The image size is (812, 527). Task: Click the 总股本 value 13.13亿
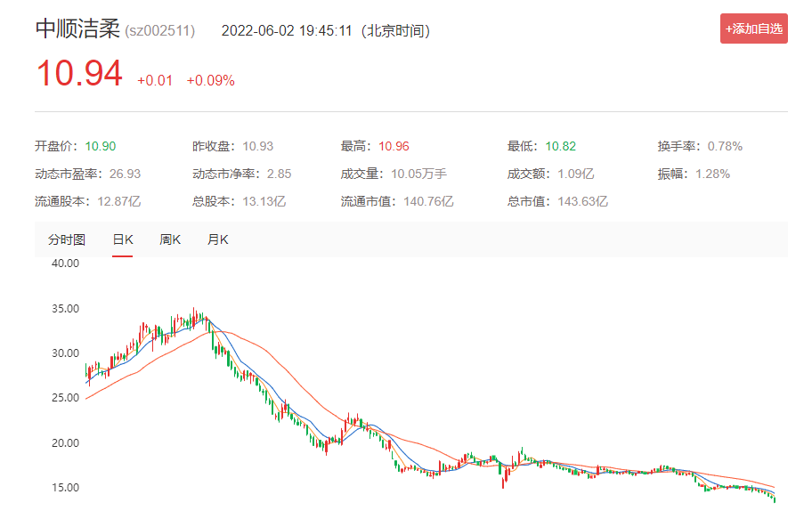click(x=264, y=201)
